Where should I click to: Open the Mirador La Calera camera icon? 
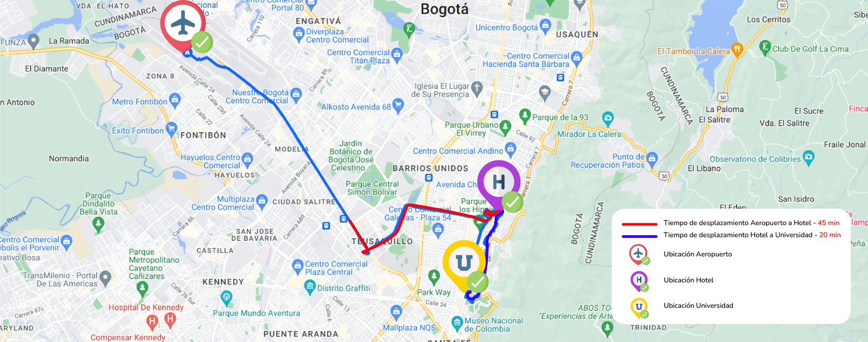pos(608,118)
